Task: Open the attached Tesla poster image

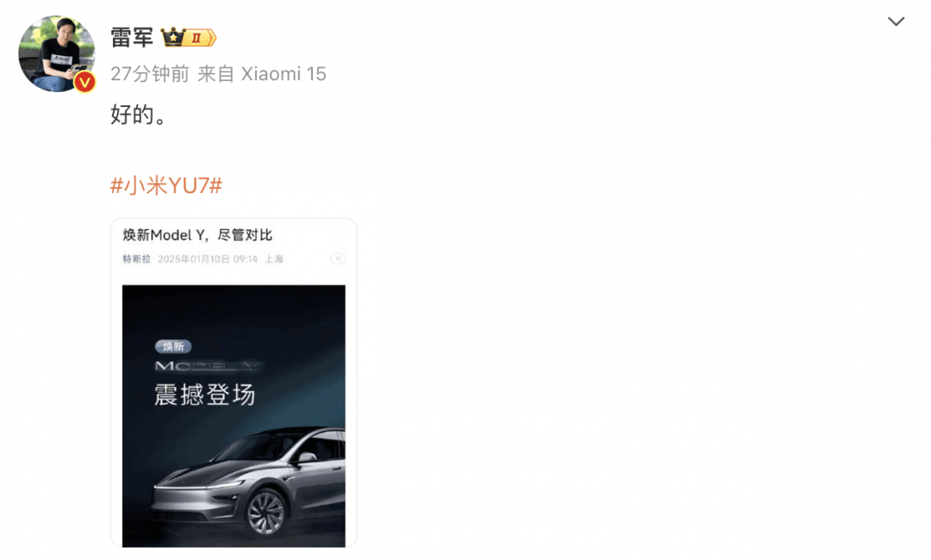Action: pyautogui.click(x=234, y=416)
